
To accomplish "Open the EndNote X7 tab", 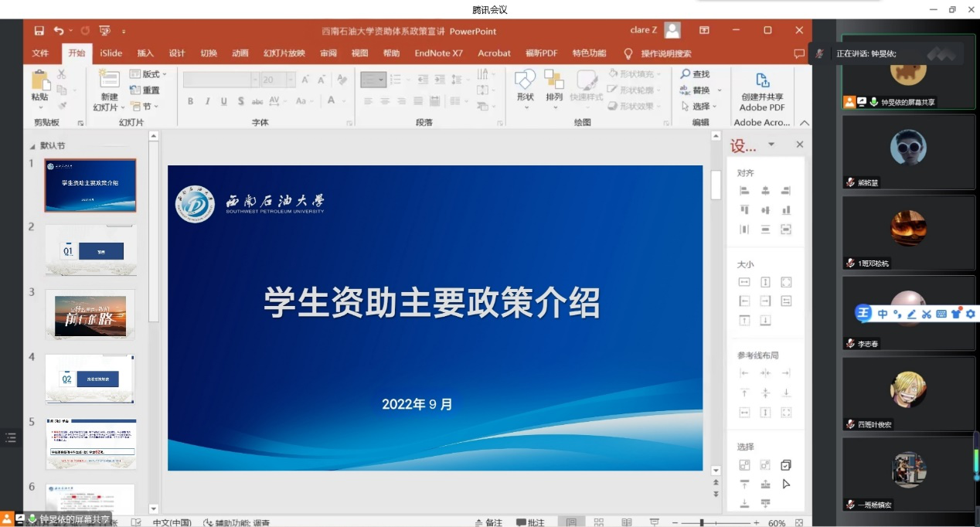I will click(438, 53).
